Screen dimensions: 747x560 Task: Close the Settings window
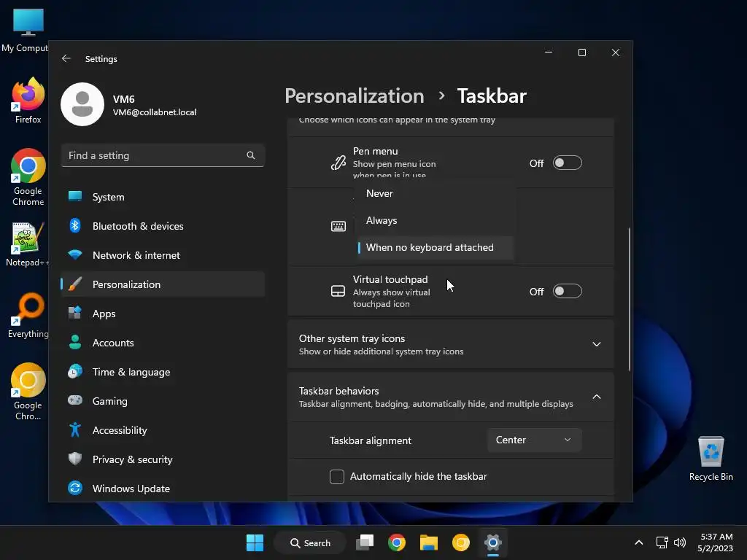click(616, 52)
